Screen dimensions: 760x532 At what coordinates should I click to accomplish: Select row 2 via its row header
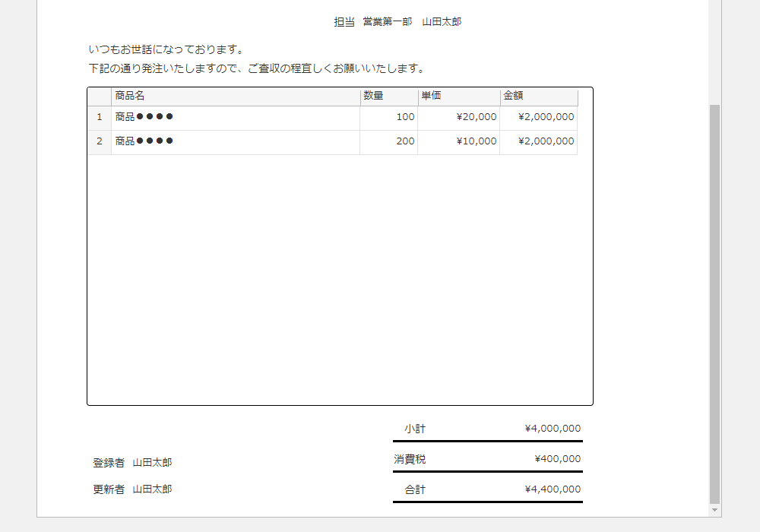99,142
